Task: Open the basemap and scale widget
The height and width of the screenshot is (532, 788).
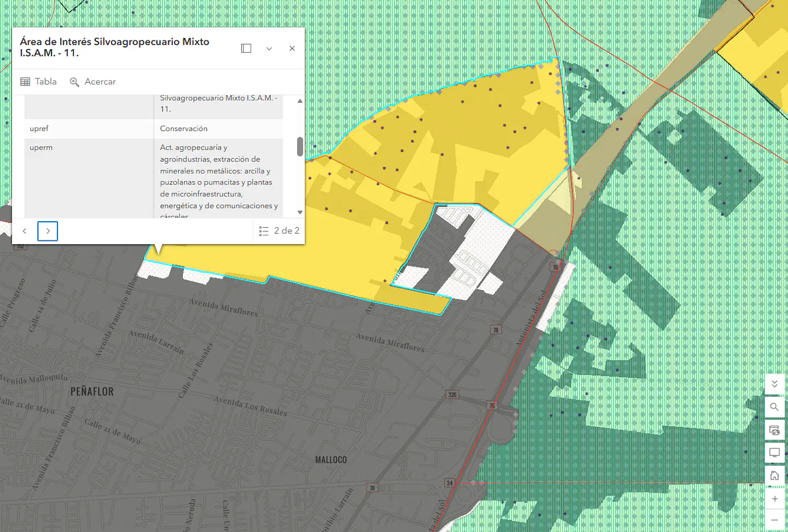Action: click(774, 430)
